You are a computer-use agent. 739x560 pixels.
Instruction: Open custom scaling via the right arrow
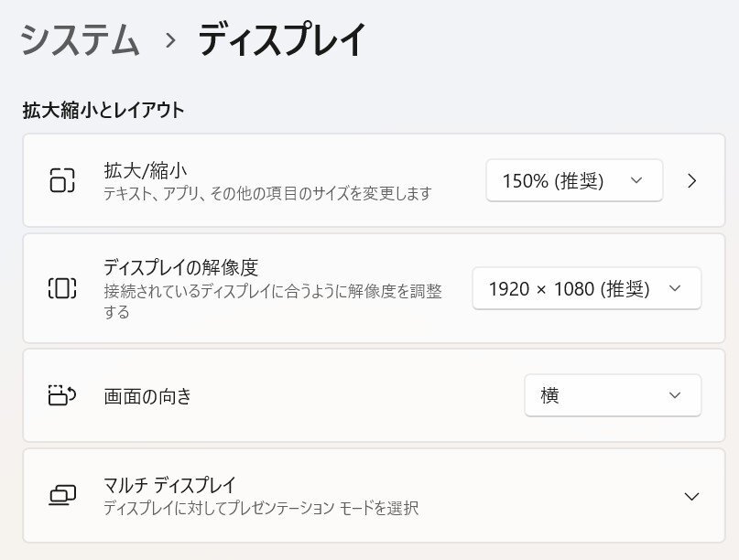tap(691, 180)
